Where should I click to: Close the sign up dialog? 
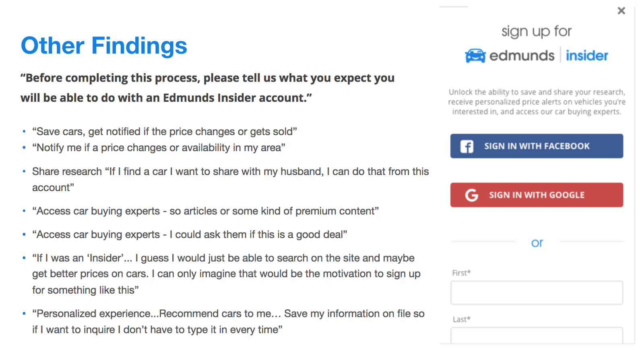tap(621, 11)
